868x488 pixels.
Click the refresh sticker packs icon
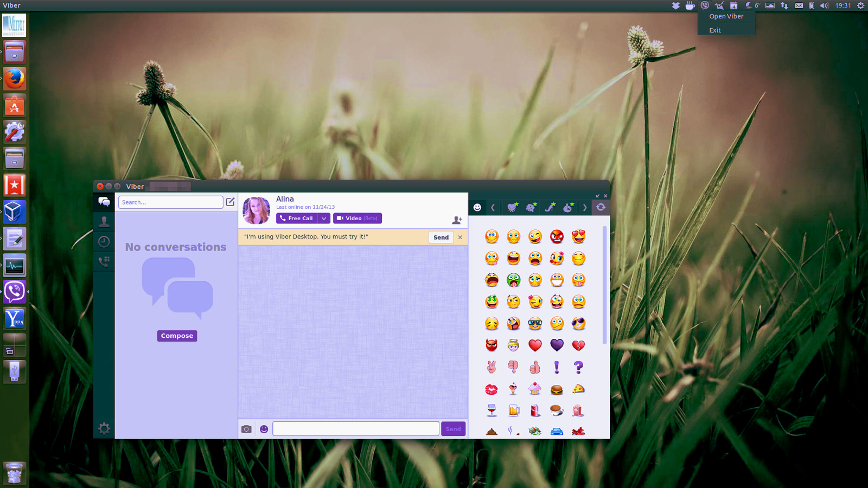click(601, 207)
